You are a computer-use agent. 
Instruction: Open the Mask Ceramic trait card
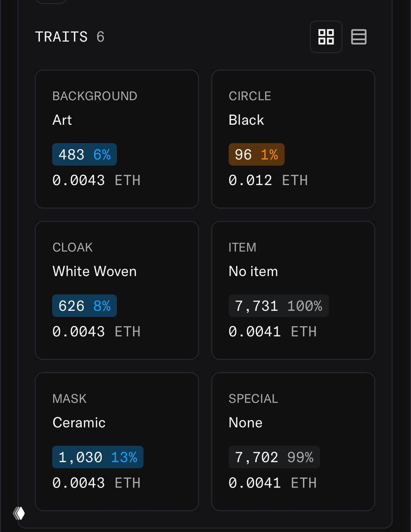click(x=116, y=441)
